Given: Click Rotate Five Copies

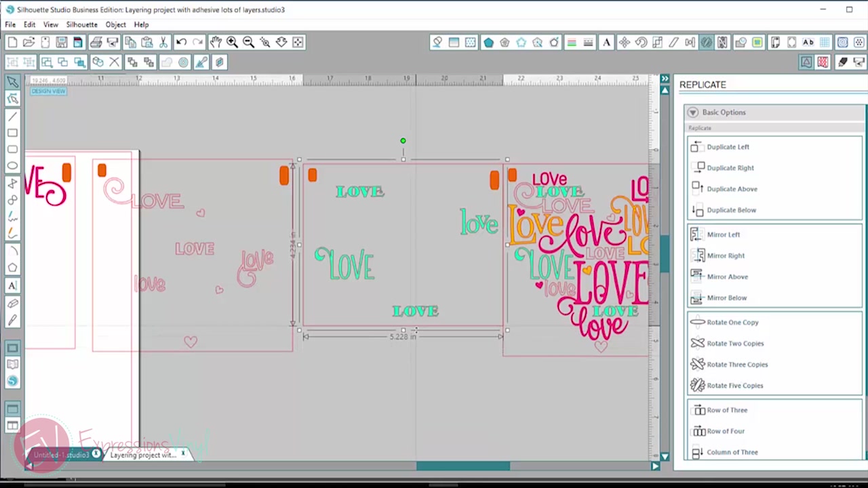Looking at the screenshot, I should [x=734, y=386].
